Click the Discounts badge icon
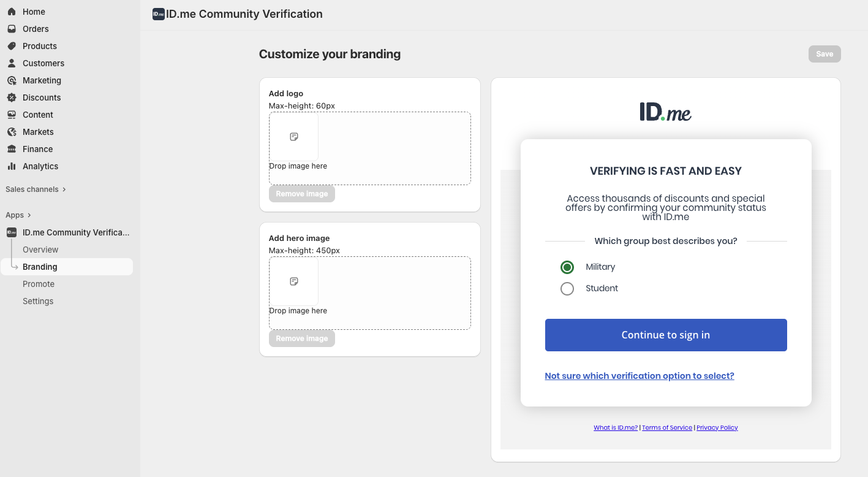Viewport: 868px width, 477px height. (x=12, y=97)
